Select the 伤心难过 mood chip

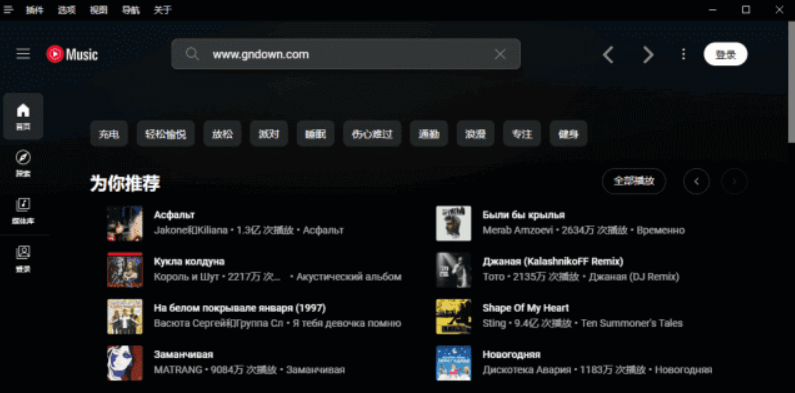[372, 134]
